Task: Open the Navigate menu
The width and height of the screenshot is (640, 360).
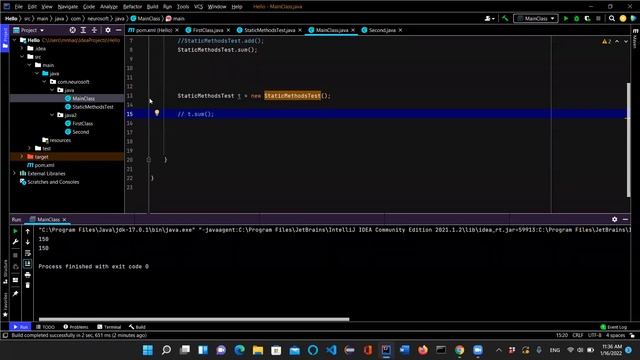Action: (68, 7)
